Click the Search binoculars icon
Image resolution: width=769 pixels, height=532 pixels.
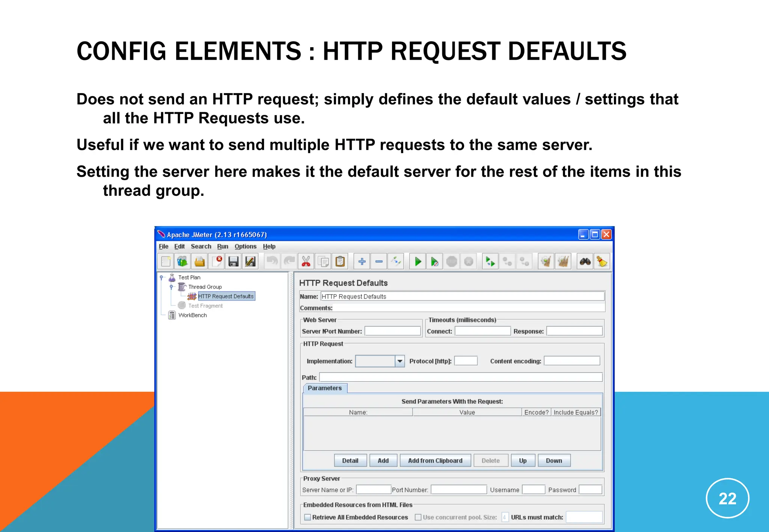tap(585, 261)
